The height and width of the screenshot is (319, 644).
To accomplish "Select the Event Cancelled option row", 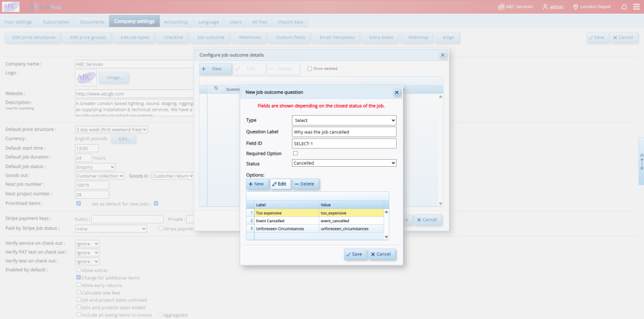I will 314,221.
